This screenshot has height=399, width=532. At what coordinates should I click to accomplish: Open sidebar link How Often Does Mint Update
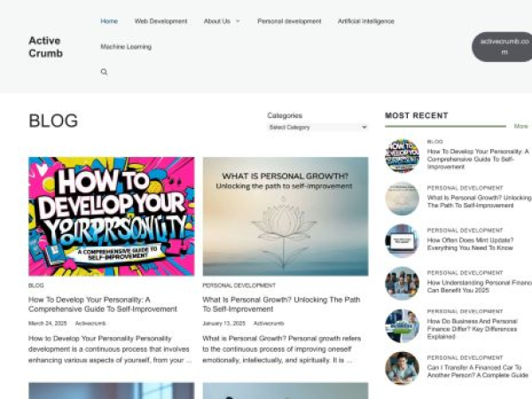point(470,244)
